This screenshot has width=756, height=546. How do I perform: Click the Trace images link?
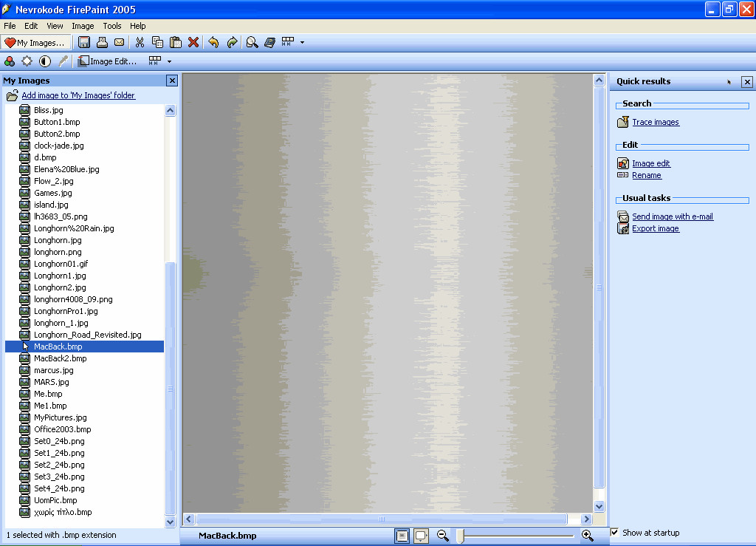(x=656, y=122)
